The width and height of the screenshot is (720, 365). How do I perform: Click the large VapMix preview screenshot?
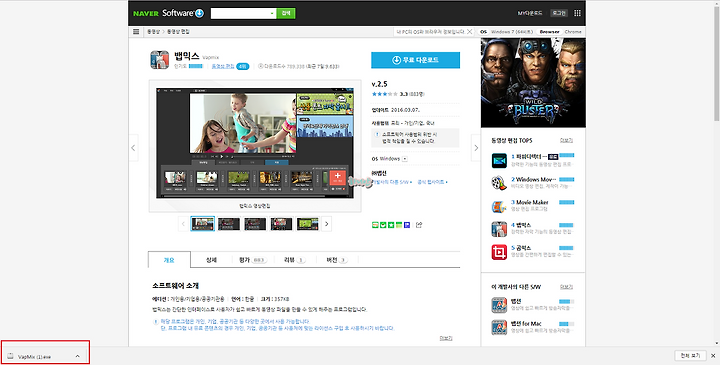point(255,143)
